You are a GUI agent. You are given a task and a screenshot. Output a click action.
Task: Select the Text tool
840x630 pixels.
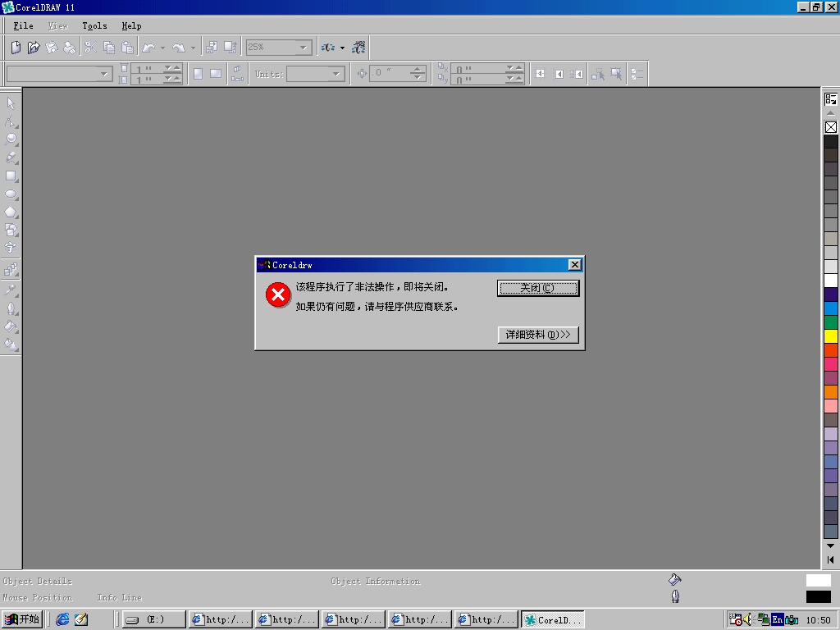11,248
